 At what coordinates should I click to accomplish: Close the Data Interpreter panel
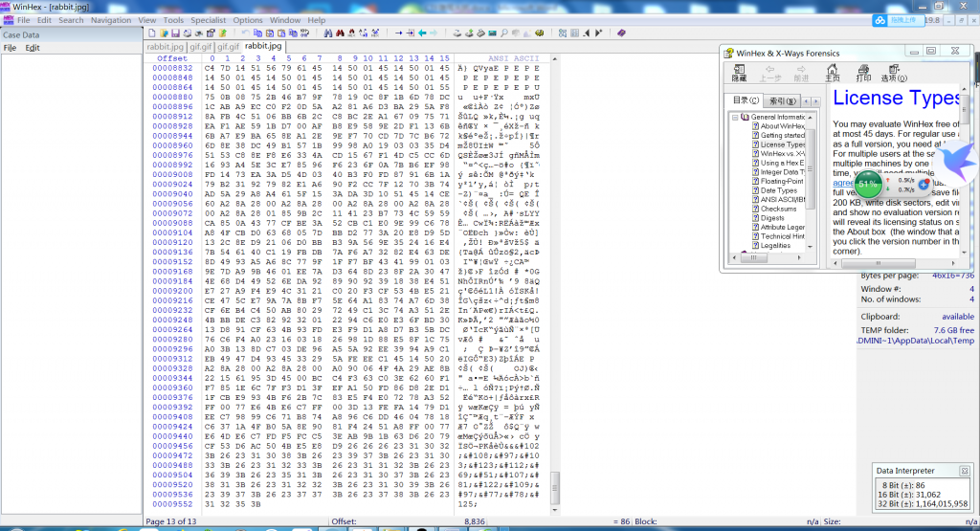(x=965, y=471)
